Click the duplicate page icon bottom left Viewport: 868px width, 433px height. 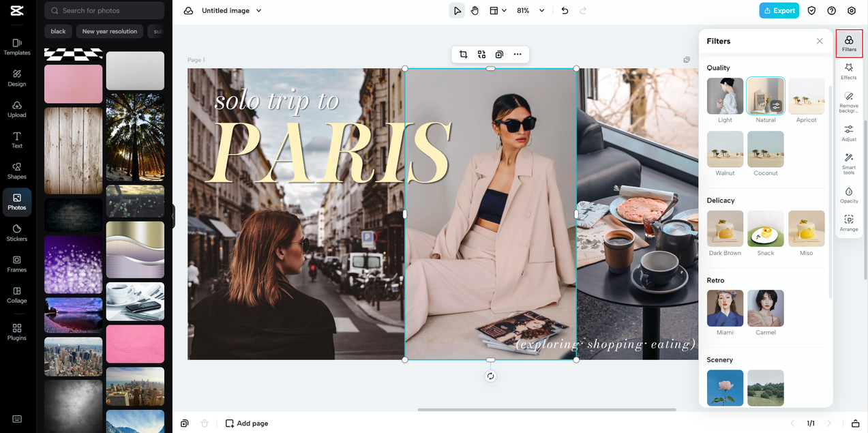185,423
